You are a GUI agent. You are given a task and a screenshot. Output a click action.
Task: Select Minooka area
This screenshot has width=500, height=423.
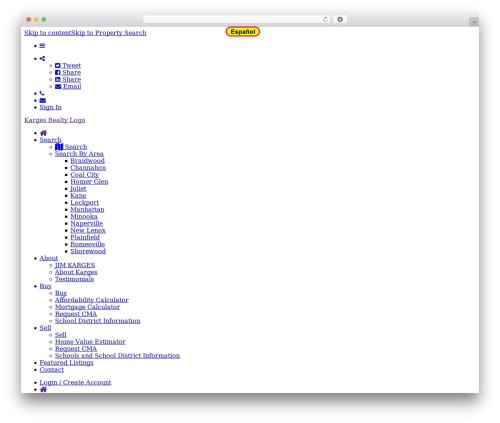point(84,217)
